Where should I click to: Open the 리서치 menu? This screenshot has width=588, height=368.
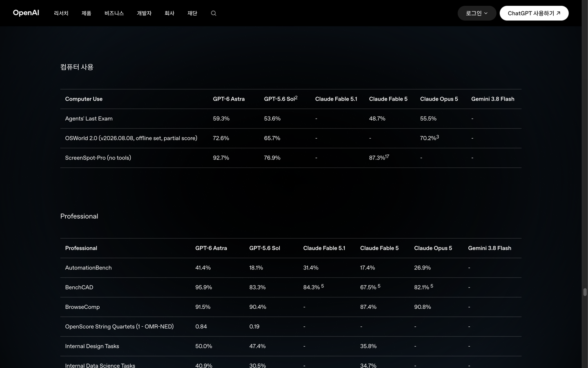tap(61, 13)
